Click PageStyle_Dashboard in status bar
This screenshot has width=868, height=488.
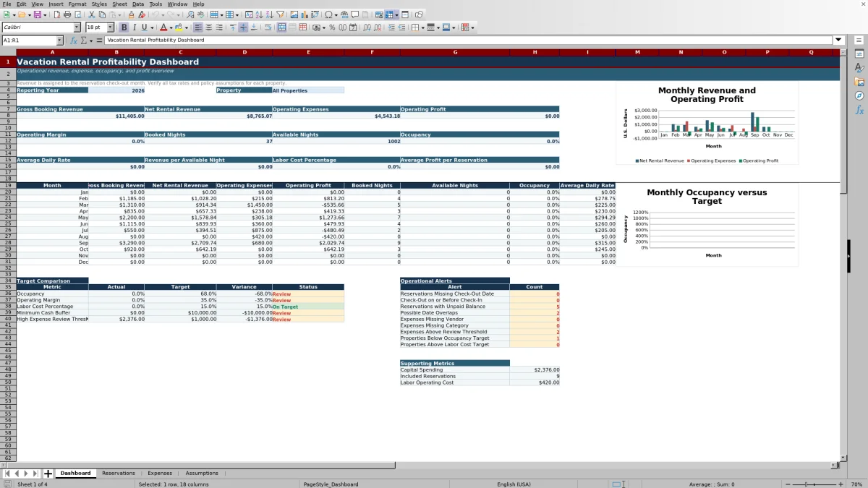click(331, 484)
